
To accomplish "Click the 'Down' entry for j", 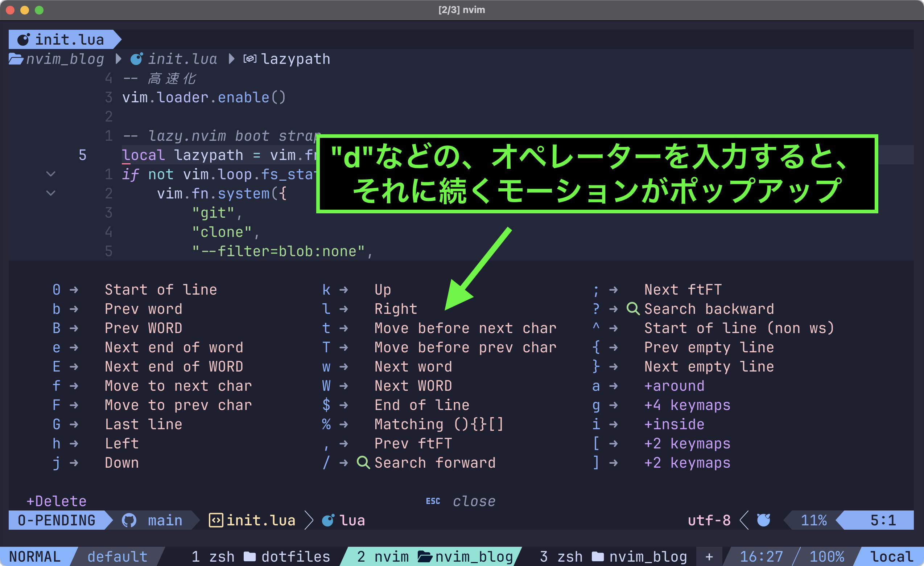I will tap(122, 463).
